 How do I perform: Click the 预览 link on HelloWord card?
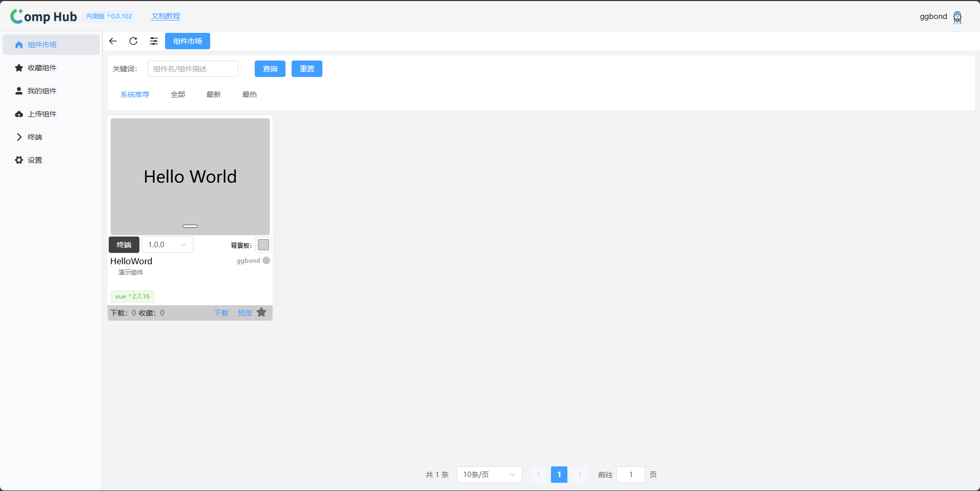(244, 313)
